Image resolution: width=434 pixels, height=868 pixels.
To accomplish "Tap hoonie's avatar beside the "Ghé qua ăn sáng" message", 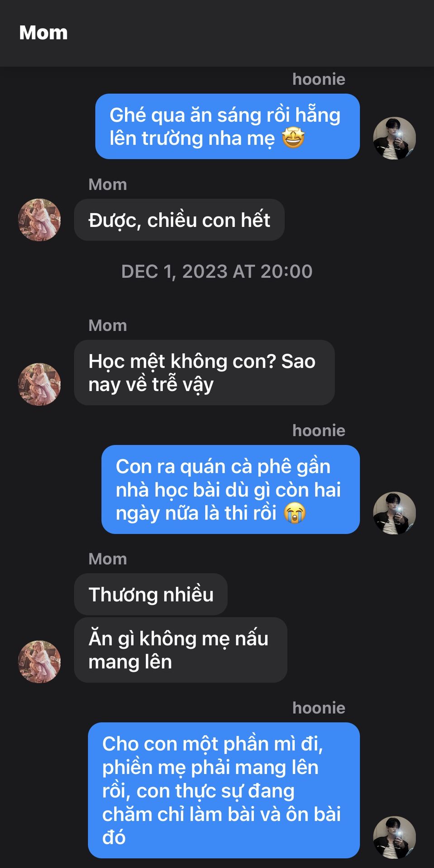I will click(x=394, y=138).
